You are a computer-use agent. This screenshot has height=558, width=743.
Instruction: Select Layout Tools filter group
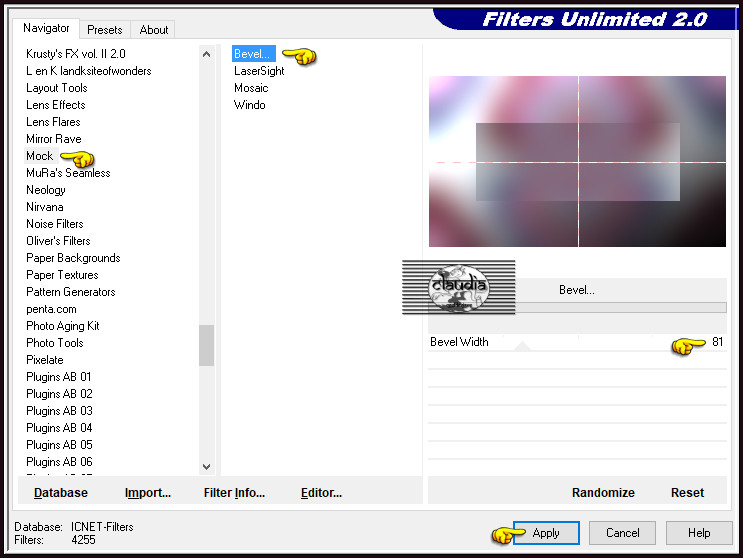click(57, 88)
